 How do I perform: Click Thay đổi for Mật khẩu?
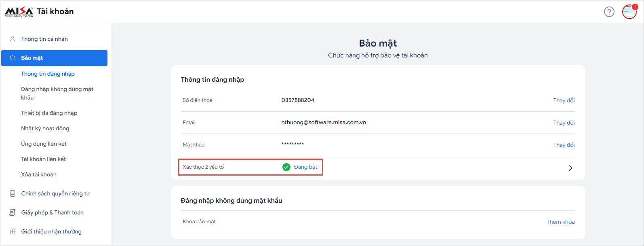point(564,145)
